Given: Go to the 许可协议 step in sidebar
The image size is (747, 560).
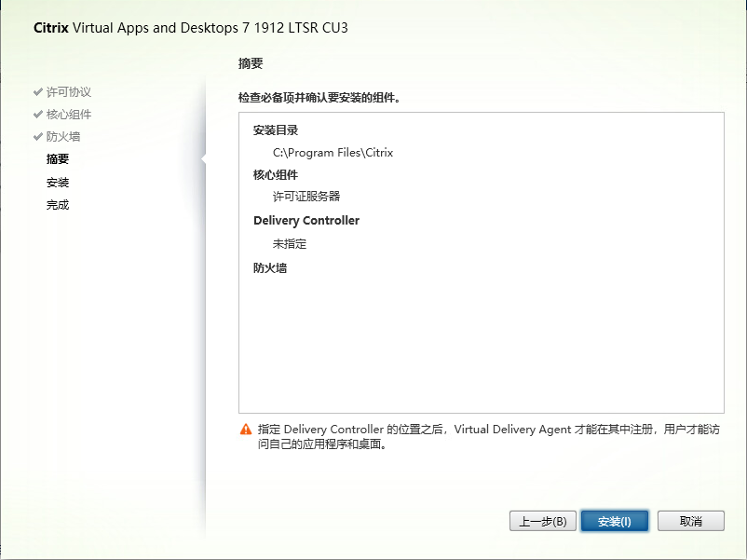Looking at the screenshot, I should pos(68,92).
